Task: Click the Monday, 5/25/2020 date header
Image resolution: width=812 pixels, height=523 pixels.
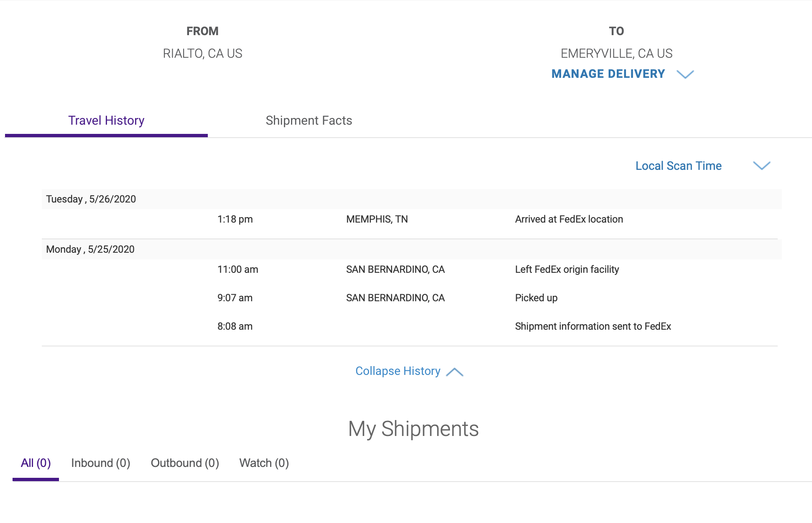Action: click(90, 249)
